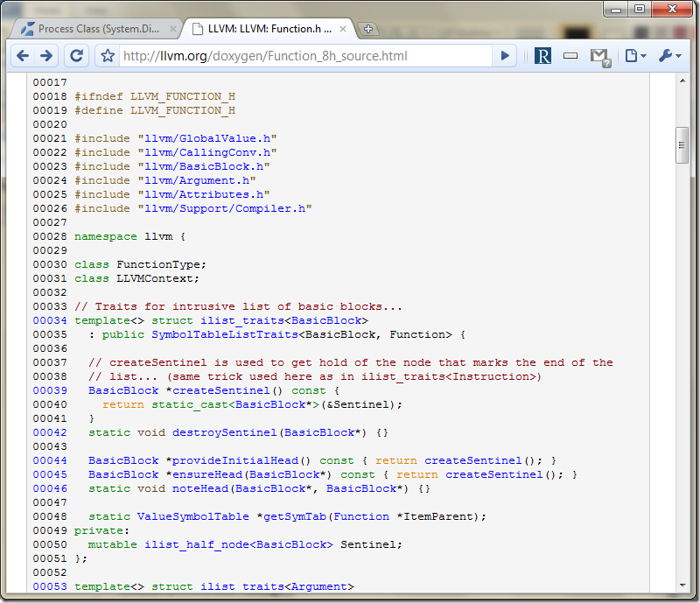Viewport: 700px width, 603px height.
Task: Follow the SymbolTableListTraits link
Action: pos(225,334)
